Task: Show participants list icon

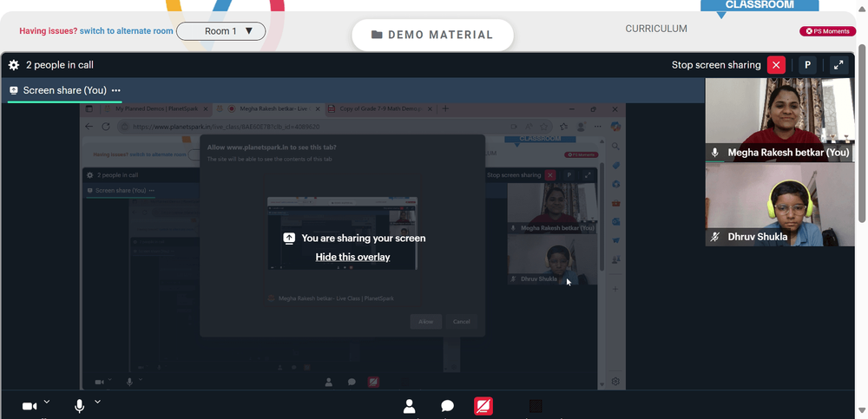Action: click(x=409, y=406)
